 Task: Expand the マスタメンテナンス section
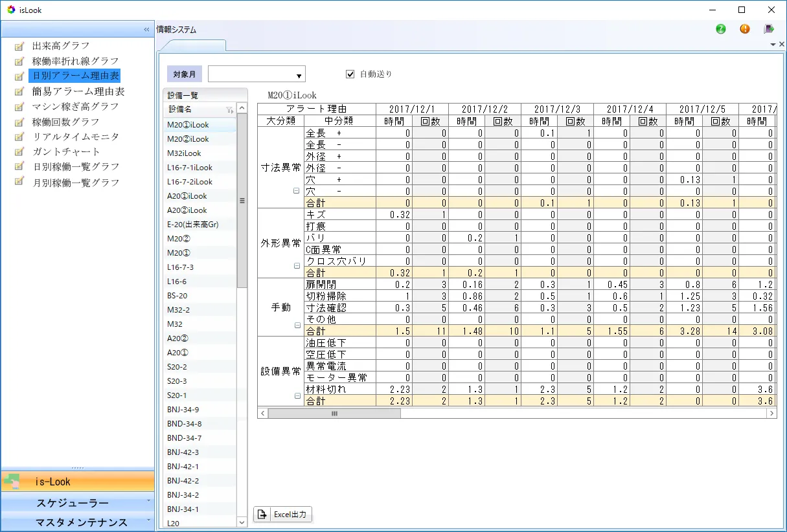coord(78,522)
